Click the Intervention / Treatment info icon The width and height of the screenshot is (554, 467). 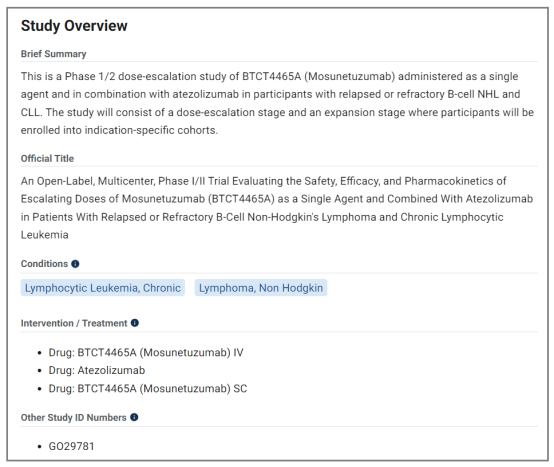pos(135,323)
